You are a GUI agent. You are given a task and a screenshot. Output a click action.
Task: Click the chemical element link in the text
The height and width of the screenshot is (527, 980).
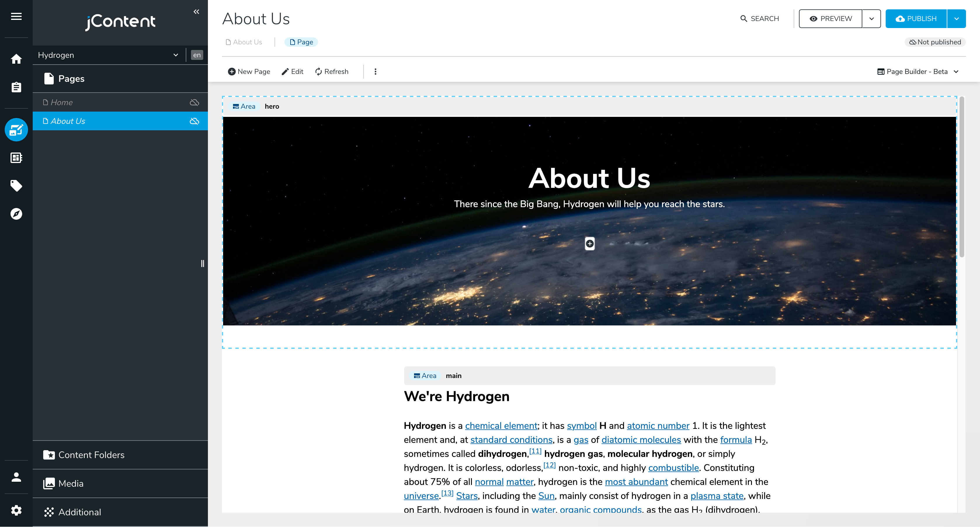501,425
